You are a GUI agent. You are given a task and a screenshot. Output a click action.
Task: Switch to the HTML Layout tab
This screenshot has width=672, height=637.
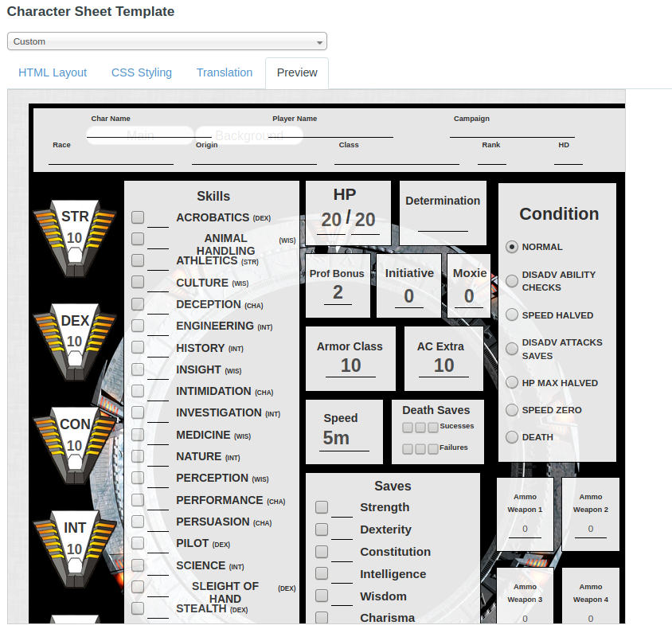[x=53, y=72]
